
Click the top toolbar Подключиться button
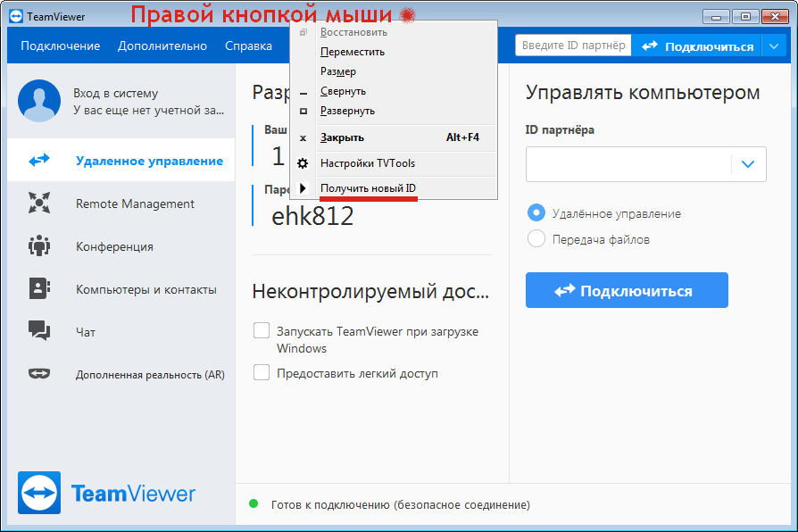click(697, 46)
